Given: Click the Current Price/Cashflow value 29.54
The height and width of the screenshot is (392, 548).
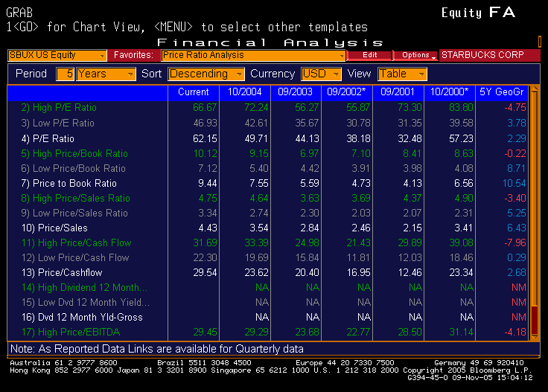Looking at the screenshot, I should [205, 273].
